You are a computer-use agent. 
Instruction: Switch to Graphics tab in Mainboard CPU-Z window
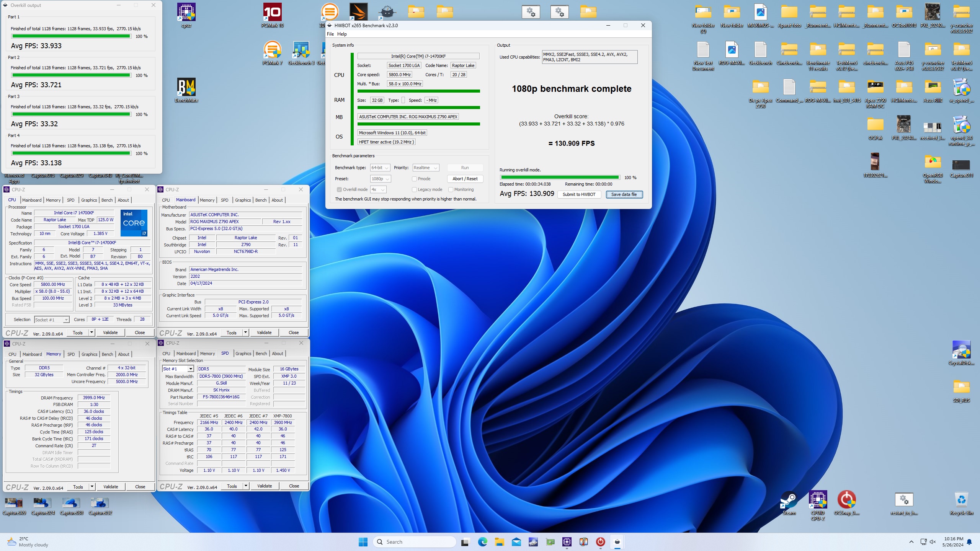point(243,200)
